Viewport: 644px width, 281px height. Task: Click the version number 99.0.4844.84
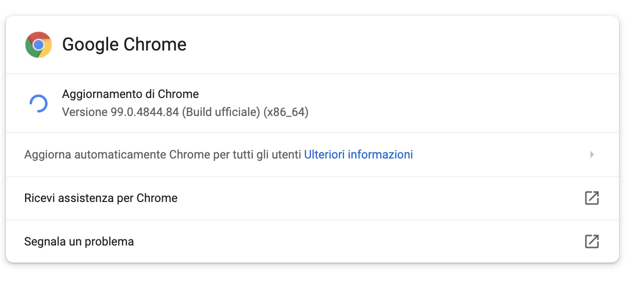click(145, 112)
